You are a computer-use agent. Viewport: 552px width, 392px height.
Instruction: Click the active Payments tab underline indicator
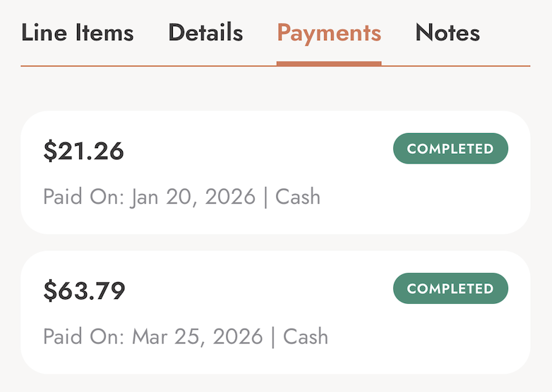click(x=329, y=63)
